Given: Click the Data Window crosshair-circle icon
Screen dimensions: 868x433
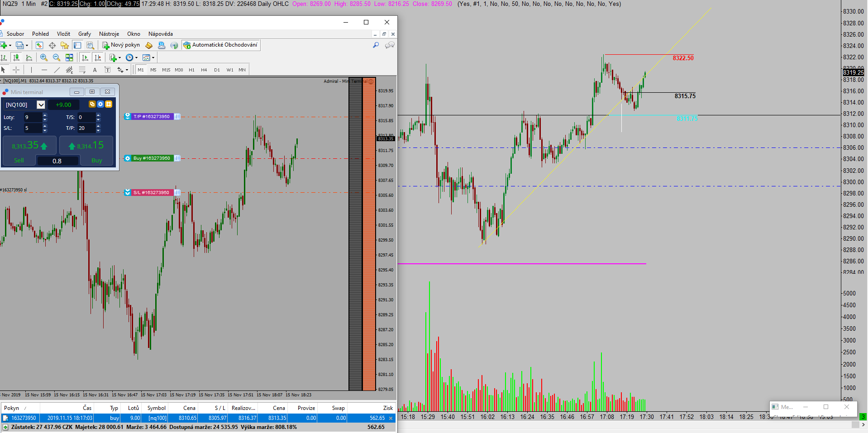Looking at the screenshot, I should [x=52, y=45].
